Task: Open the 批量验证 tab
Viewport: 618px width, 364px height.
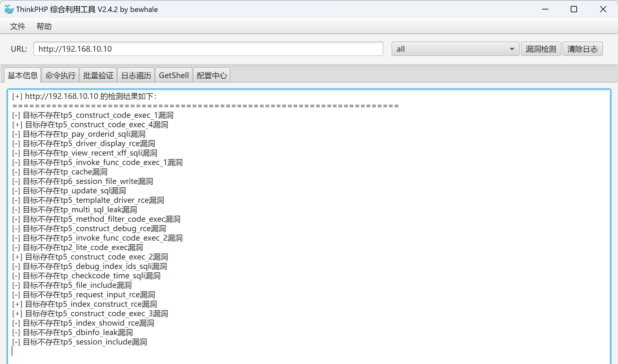Action: (x=98, y=76)
